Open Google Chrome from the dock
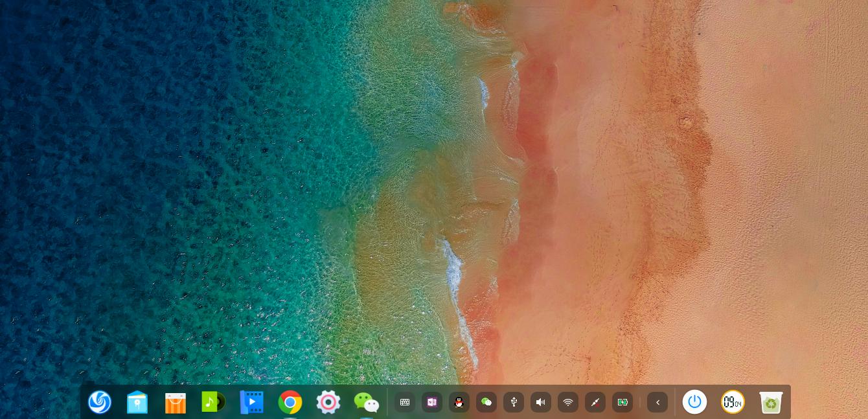This screenshot has height=419, width=868. 290,402
